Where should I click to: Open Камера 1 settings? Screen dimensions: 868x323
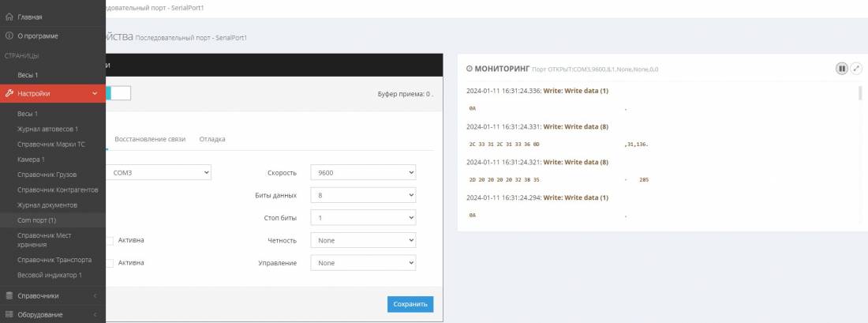pos(31,160)
